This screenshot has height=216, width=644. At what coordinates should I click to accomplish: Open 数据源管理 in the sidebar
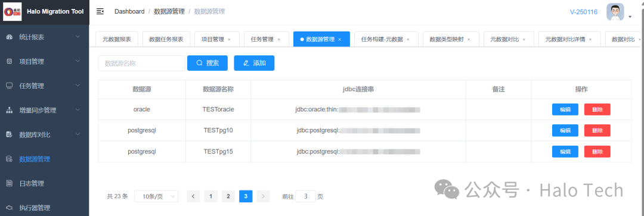[44, 159]
